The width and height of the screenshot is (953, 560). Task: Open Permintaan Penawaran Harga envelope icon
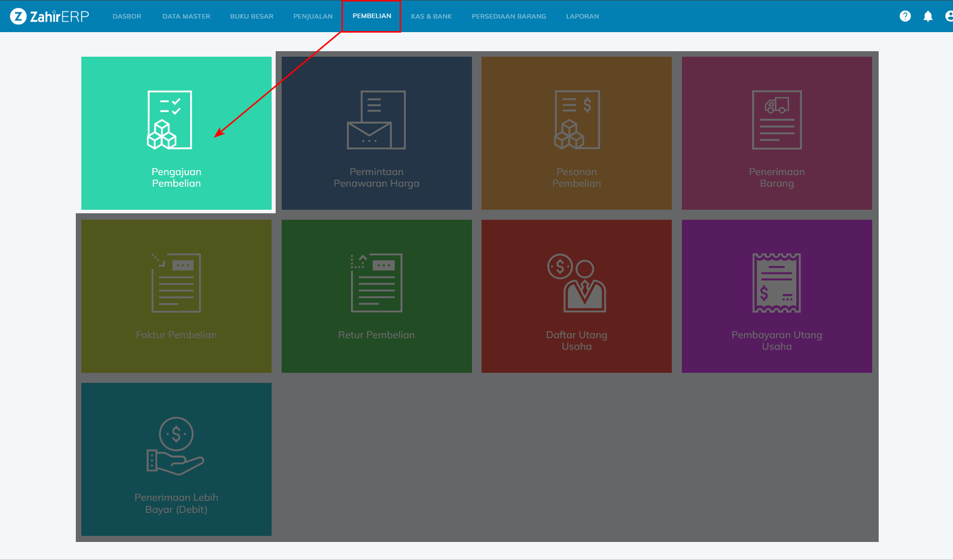coord(376,120)
